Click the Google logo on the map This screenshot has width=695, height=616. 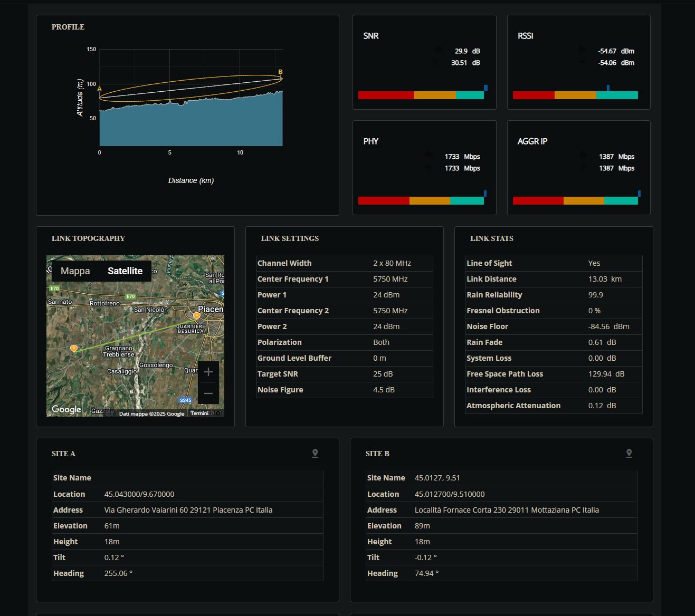pyautogui.click(x=66, y=409)
